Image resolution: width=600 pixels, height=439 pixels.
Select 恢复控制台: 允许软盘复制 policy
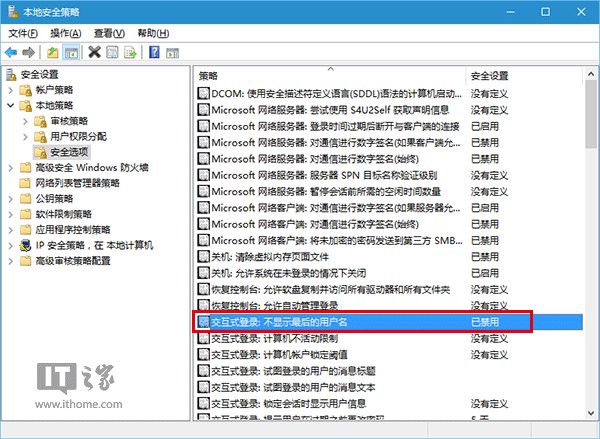pyautogui.click(x=390, y=289)
